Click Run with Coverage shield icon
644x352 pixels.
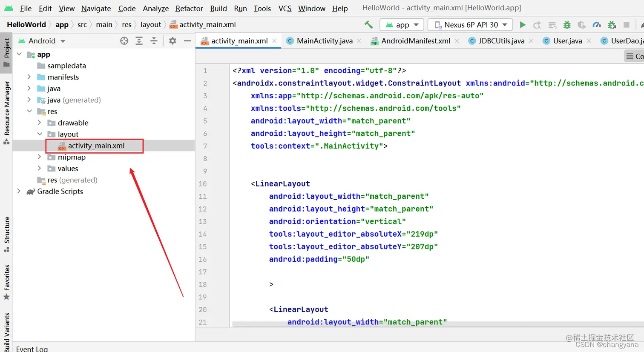click(581, 25)
